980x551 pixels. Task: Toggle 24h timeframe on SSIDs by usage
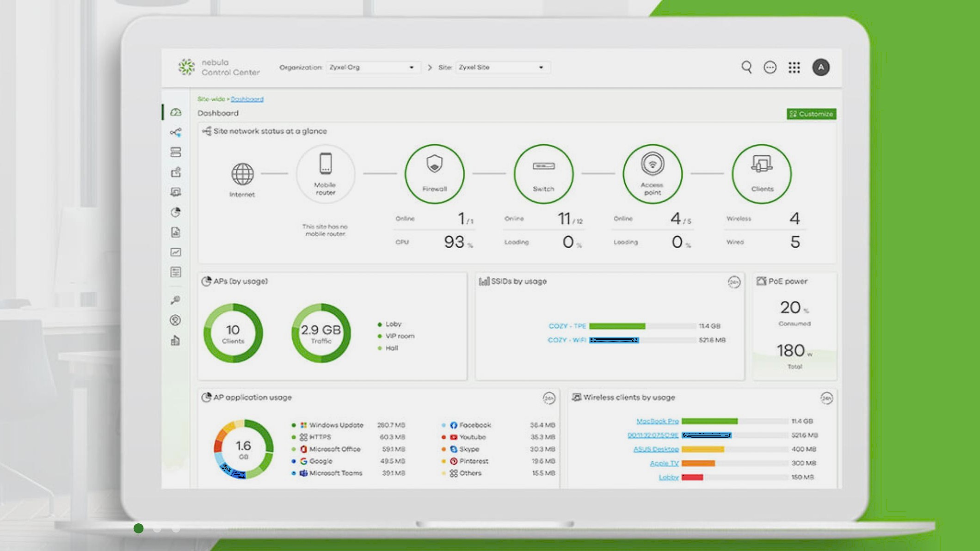[734, 282]
